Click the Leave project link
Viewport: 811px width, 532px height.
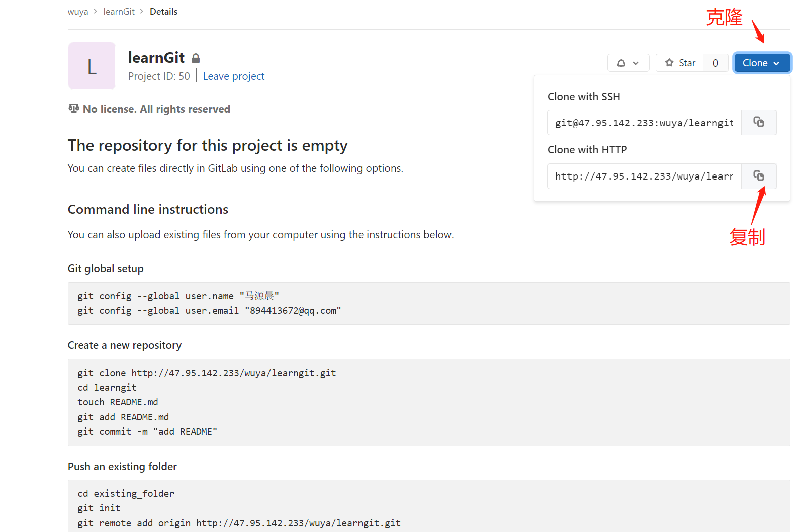(234, 76)
